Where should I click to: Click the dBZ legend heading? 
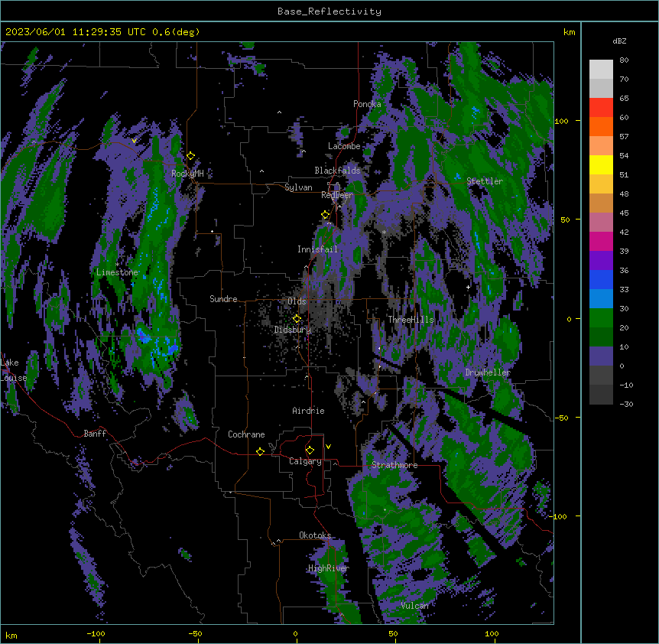pyautogui.click(x=619, y=41)
